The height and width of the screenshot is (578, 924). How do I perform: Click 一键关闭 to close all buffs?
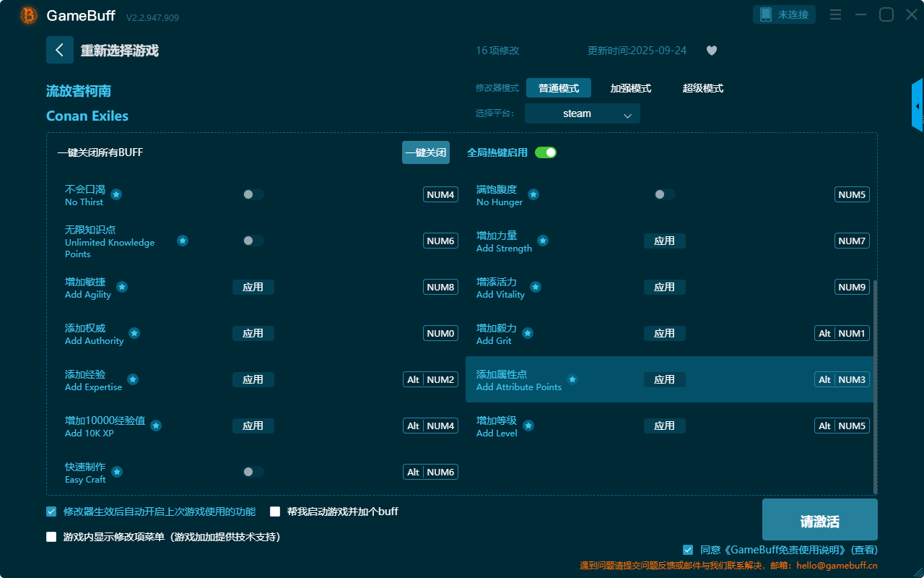(x=425, y=152)
